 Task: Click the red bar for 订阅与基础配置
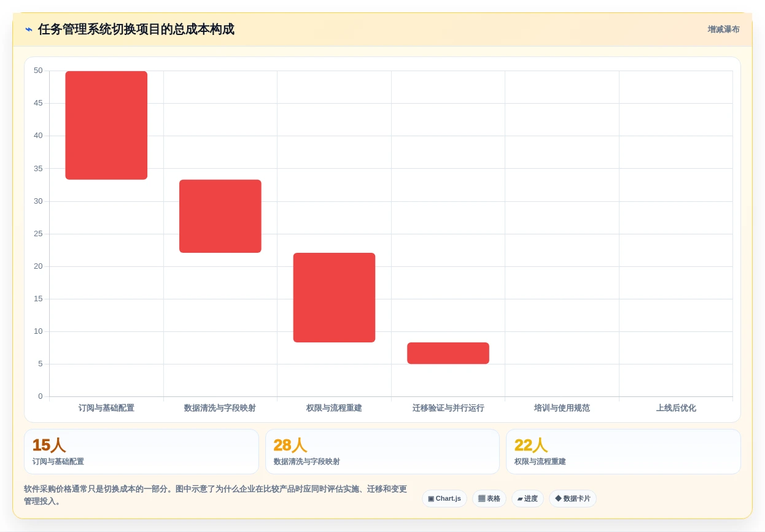(x=106, y=125)
